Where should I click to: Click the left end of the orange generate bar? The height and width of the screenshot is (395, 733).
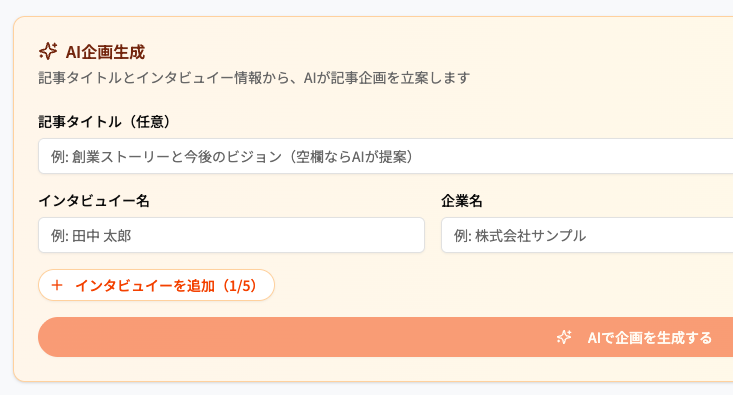coord(61,337)
